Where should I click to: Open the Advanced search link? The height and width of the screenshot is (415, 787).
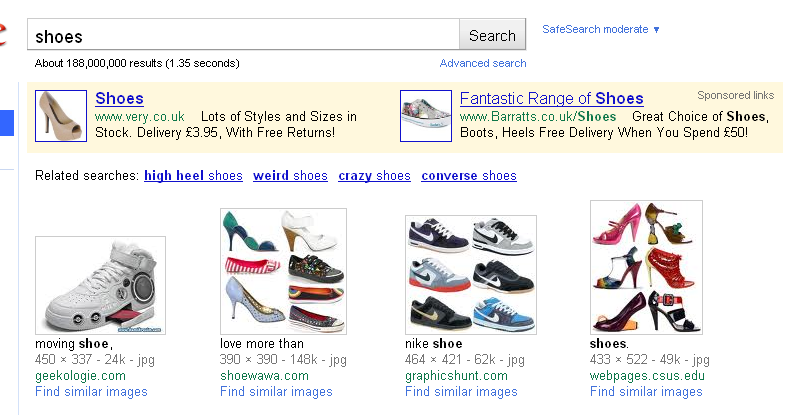(x=483, y=63)
